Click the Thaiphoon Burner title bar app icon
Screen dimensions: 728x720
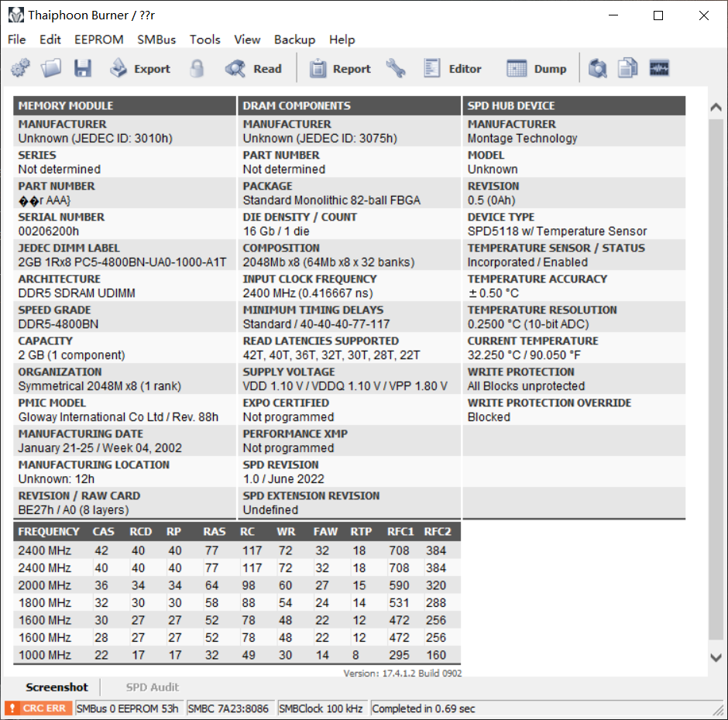[15, 15]
